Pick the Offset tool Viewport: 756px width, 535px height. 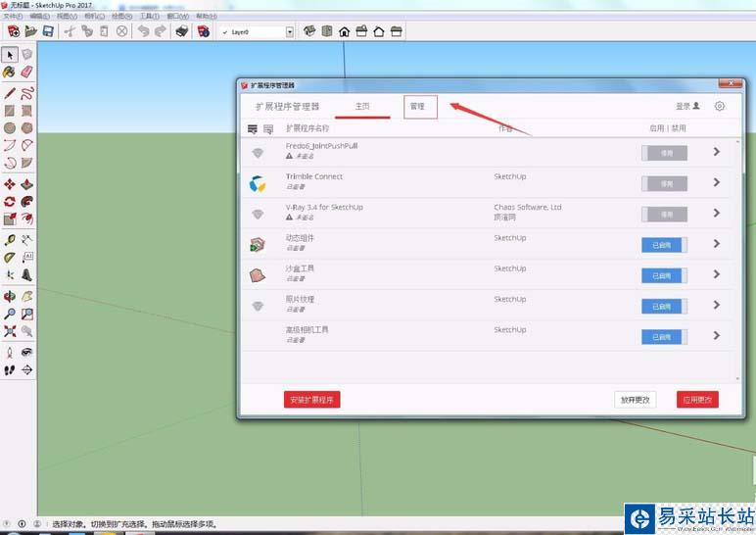(x=27, y=219)
